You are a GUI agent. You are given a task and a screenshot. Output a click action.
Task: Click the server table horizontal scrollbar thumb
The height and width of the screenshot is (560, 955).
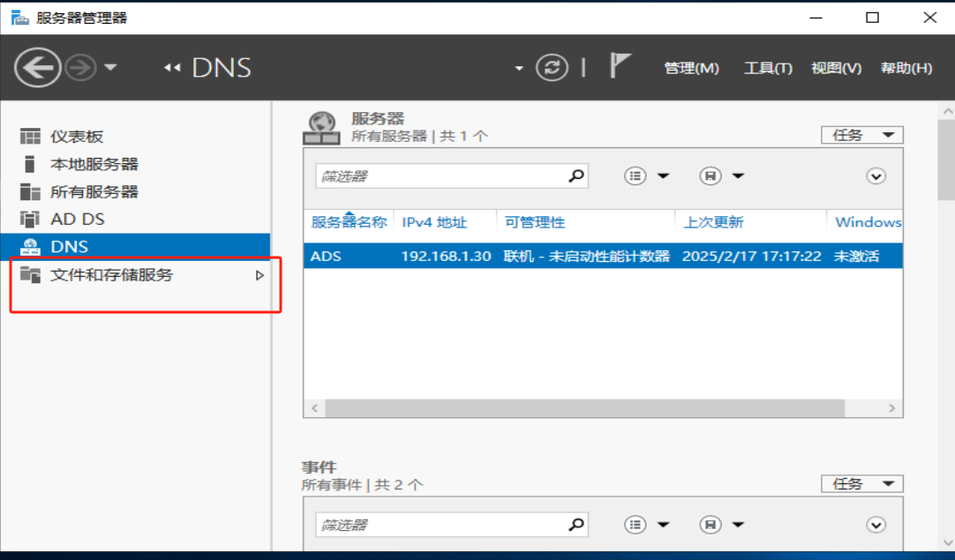point(584,407)
